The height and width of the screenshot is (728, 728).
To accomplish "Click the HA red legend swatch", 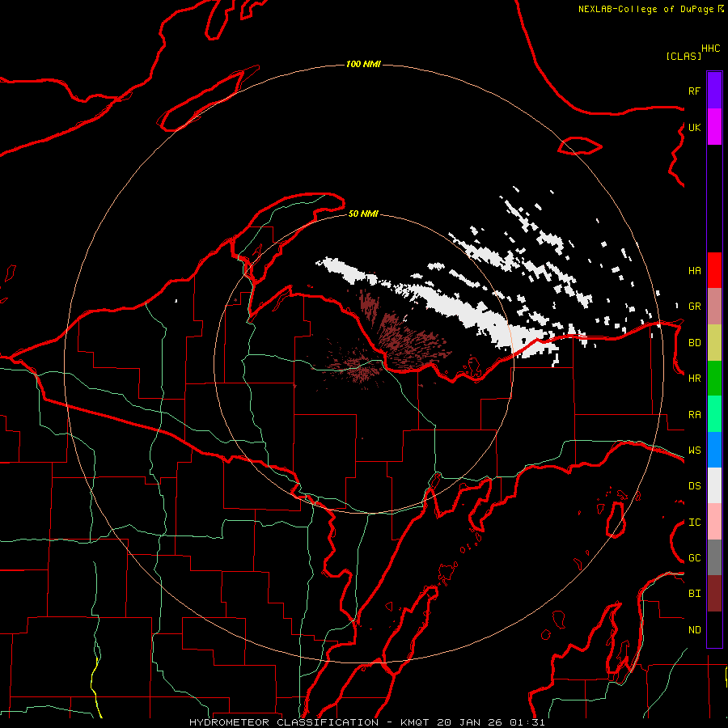I will coord(714,270).
